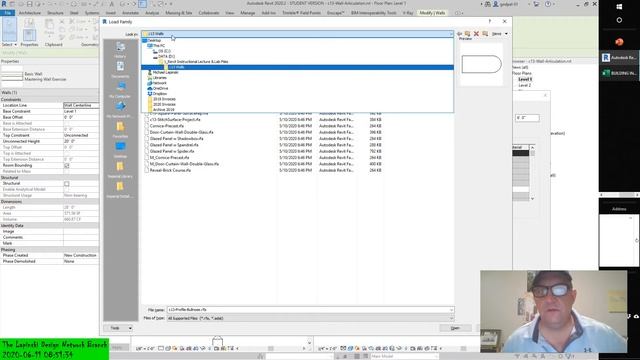This screenshot has height=360, width=640.
Task: Open the Desktop shortcut in the places bar
Action: (x=120, y=149)
